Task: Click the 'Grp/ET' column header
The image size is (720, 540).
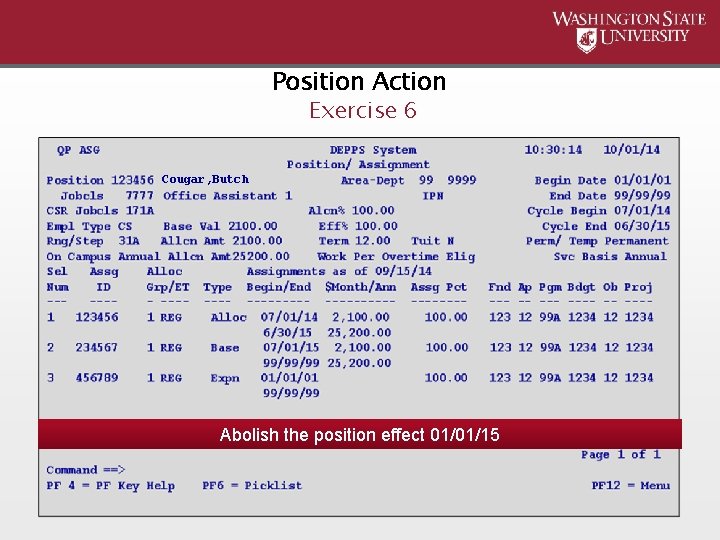Action: click(x=168, y=287)
